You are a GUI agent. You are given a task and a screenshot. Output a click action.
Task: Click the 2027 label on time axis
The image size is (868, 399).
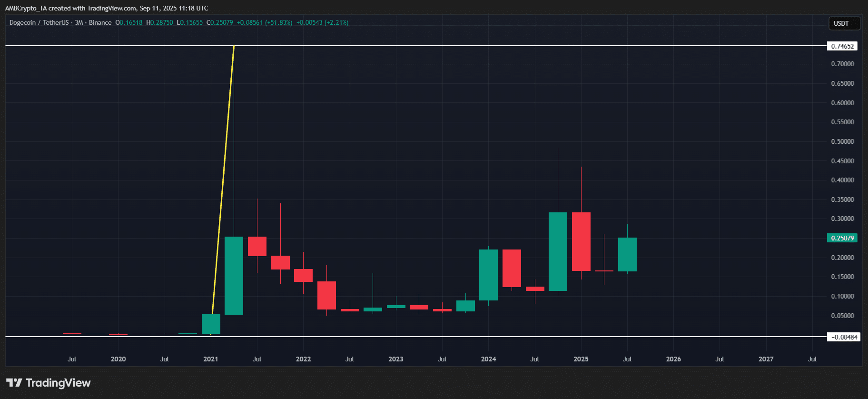coord(766,359)
